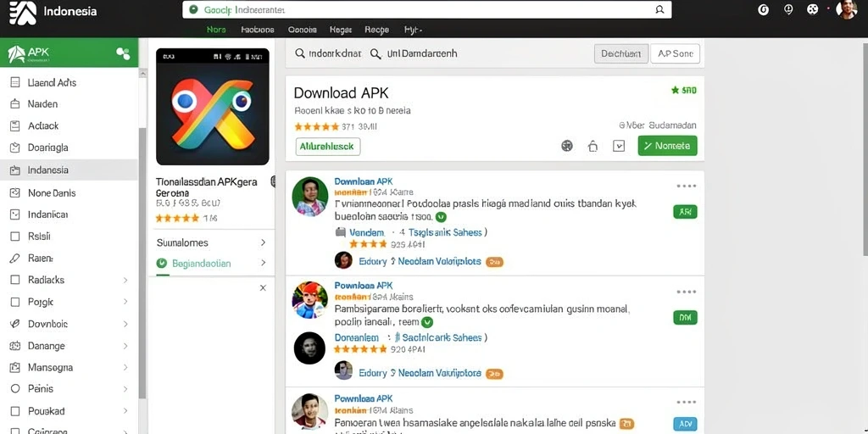
Task: Tick the Radiacks checkbox
Action: pos(15,280)
